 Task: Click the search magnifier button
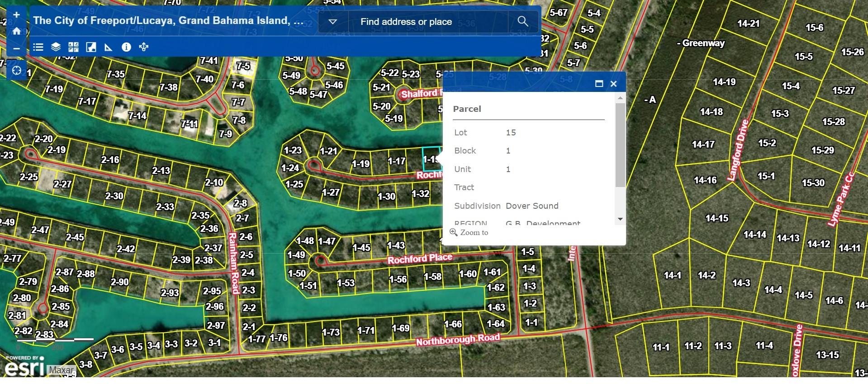(523, 21)
